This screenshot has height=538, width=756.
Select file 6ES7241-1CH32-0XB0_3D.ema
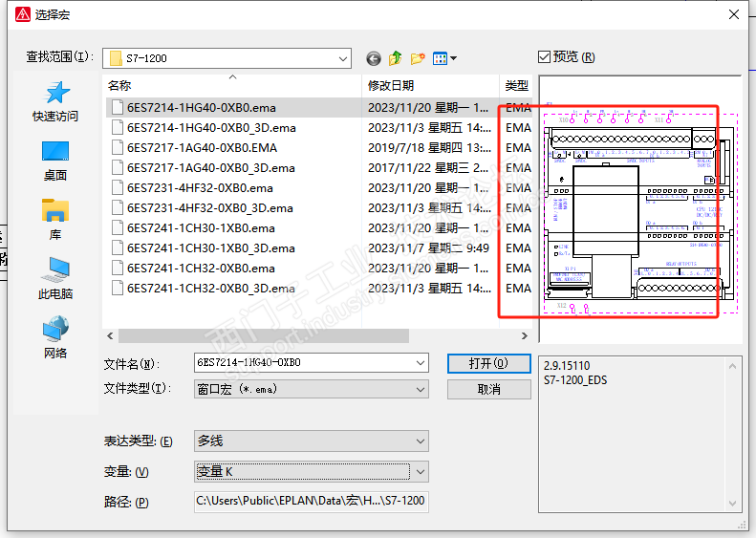coord(210,288)
